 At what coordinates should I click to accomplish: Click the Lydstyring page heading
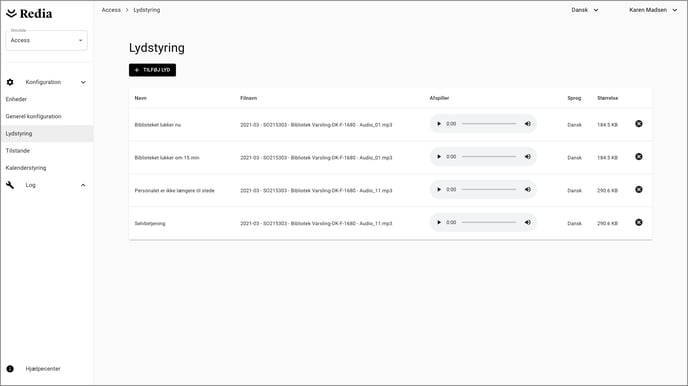[x=157, y=48]
